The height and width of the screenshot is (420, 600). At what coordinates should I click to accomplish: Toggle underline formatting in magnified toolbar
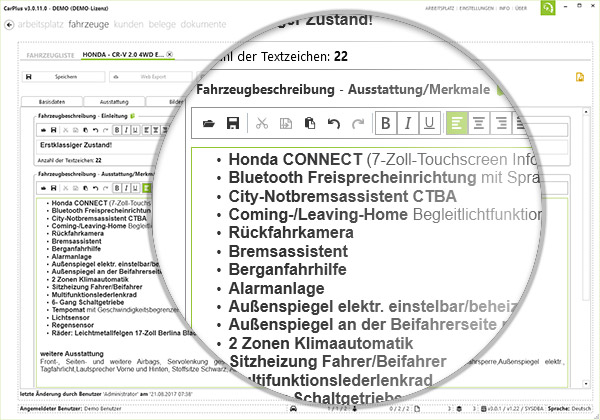coord(430,124)
